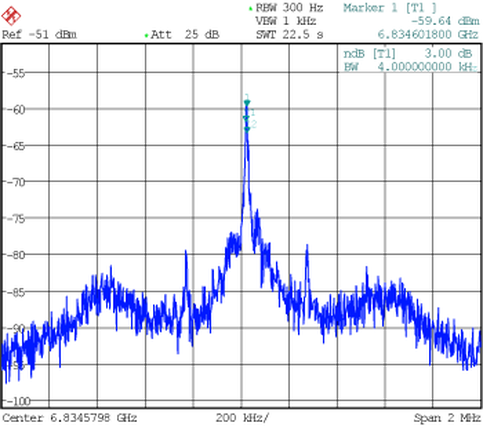
Task: Click the 'Att 25 dB' attenuation readout
Action: (185, 35)
